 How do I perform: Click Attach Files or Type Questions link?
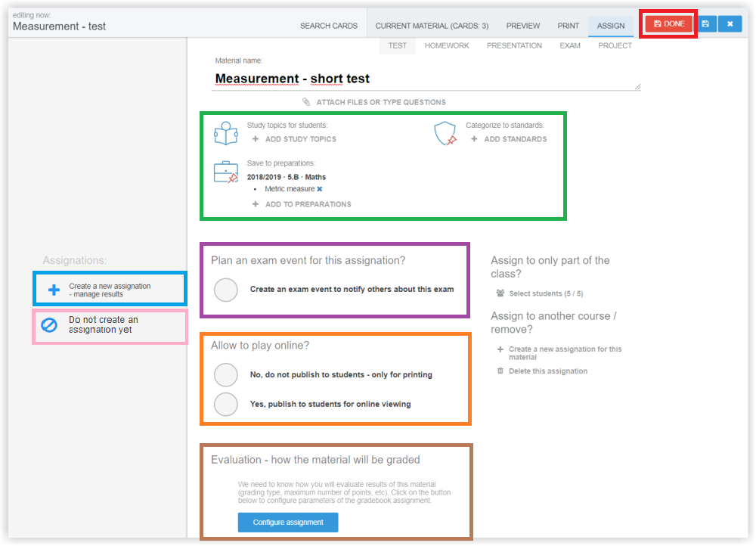tap(381, 102)
